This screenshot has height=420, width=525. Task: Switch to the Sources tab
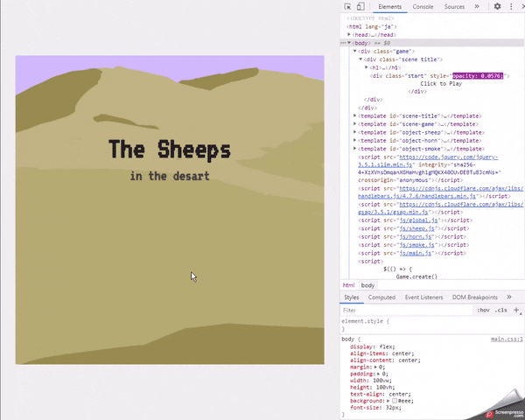[x=454, y=7]
